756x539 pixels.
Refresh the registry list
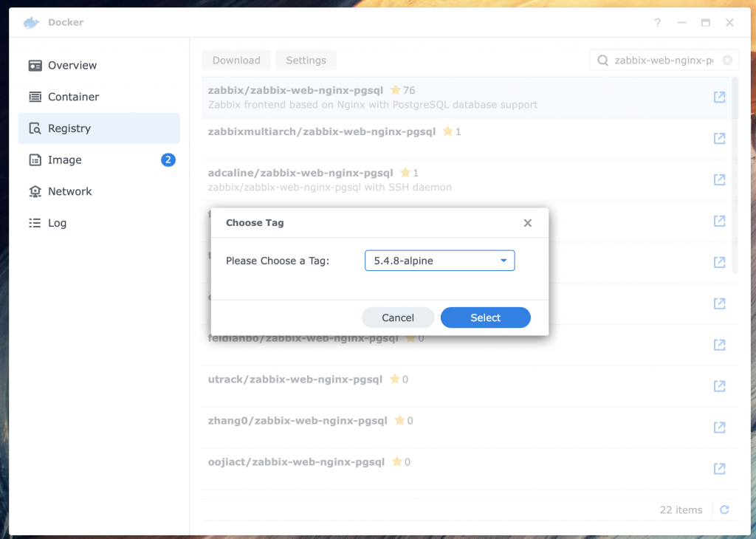724,509
